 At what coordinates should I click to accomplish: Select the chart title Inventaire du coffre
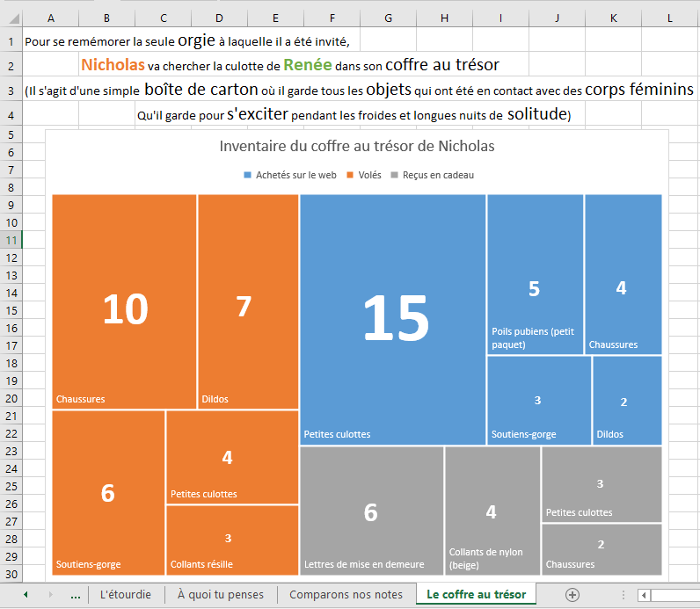tap(356, 146)
